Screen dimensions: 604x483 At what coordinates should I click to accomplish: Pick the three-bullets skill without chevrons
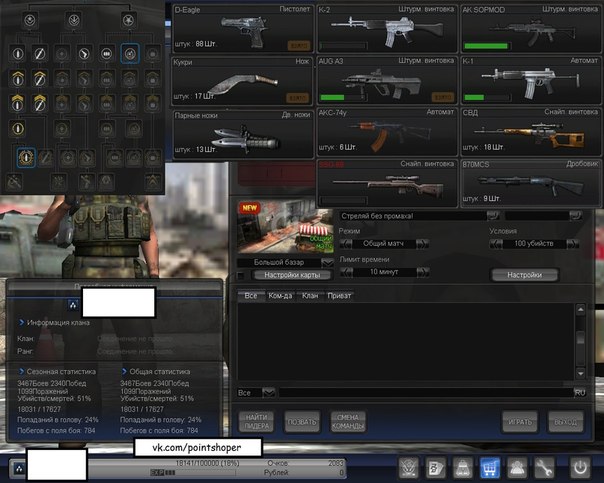click(x=107, y=54)
